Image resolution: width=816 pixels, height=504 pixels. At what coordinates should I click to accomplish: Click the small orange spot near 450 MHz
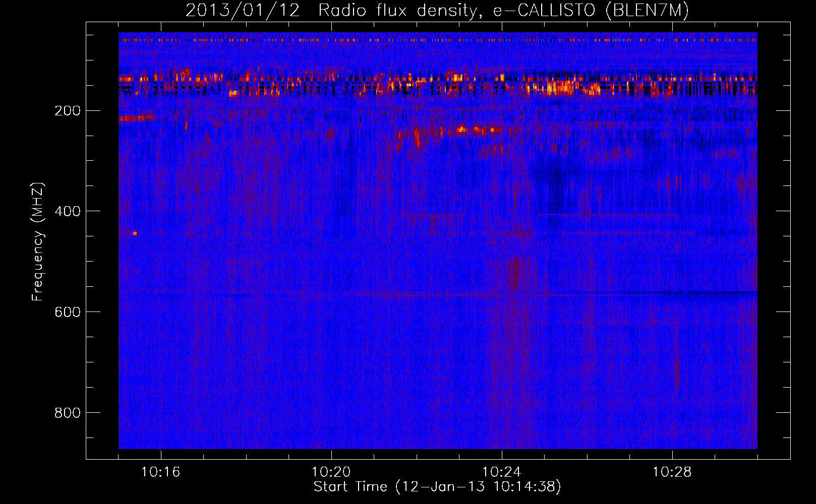click(135, 233)
